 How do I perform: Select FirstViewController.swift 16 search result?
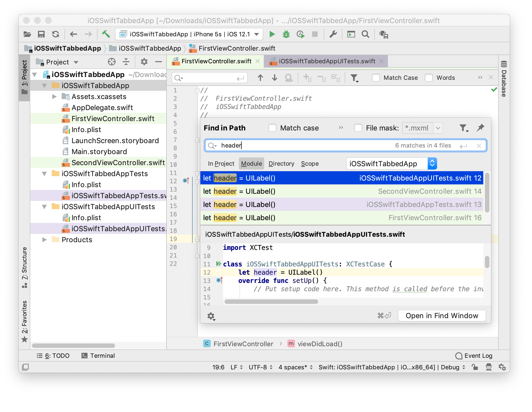coord(342,218)
